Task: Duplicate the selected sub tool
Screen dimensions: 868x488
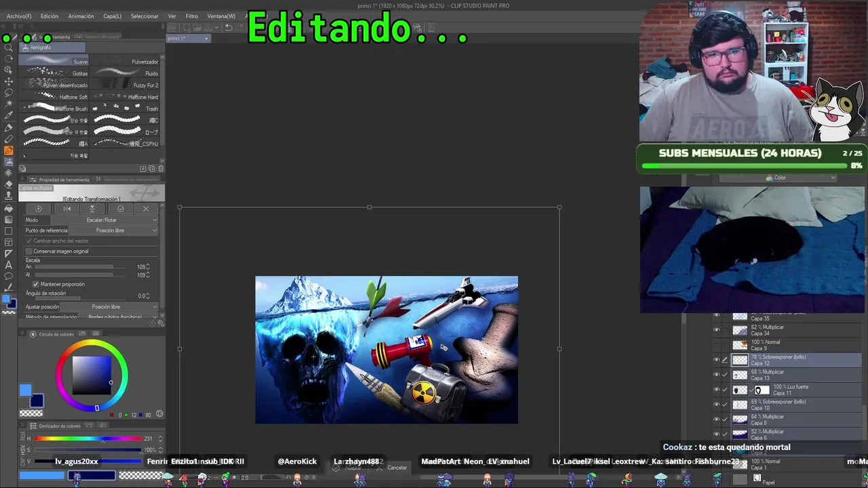Action: click(152, 169)
